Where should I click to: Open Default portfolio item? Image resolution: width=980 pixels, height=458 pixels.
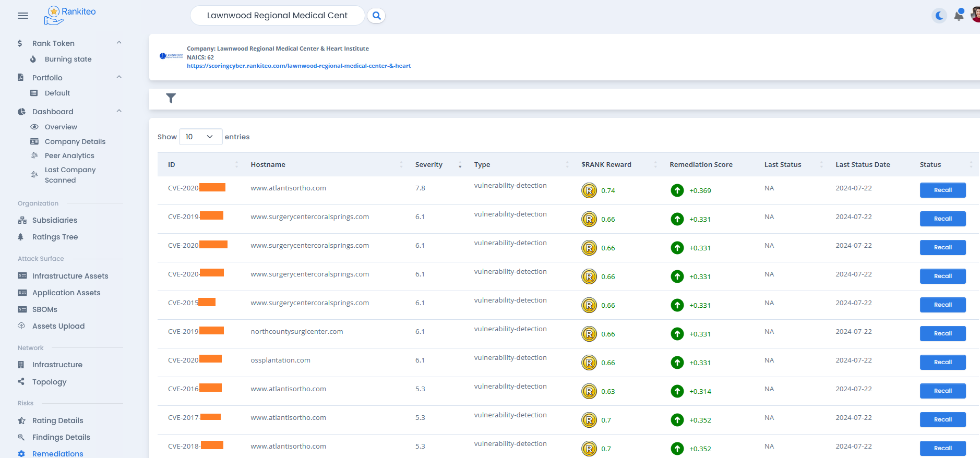(57, 93)
